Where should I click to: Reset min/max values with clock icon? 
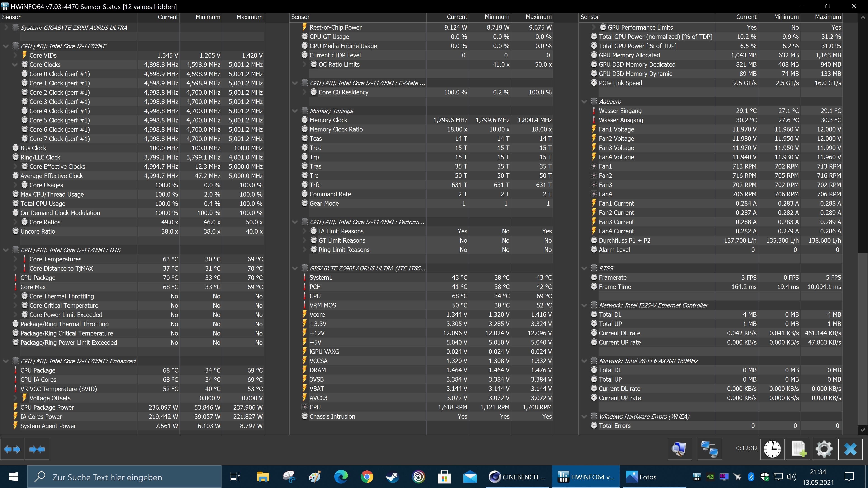772,449
